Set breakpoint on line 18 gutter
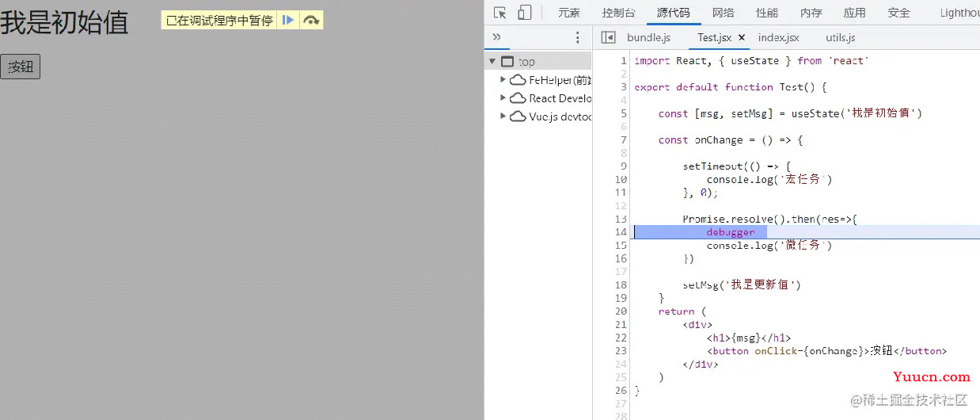980x420 pixels. pyautogui.click(x=621, y=284)
